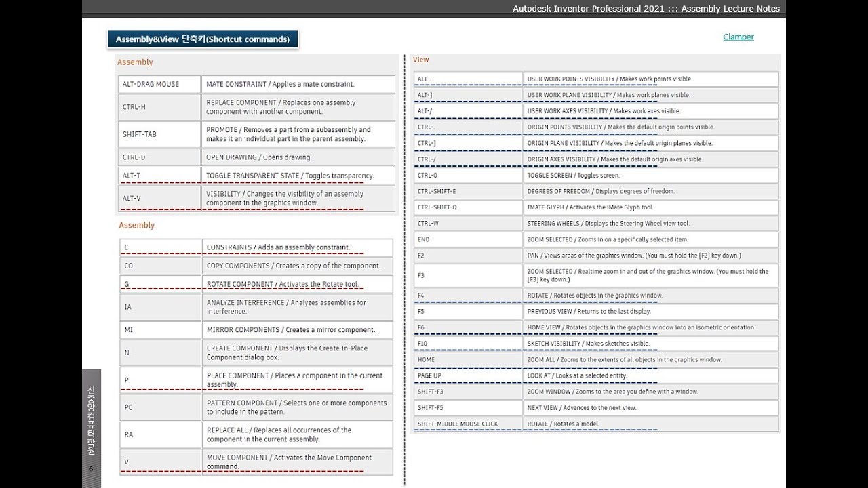Select the PAGE UP shortcut cell
Viewport: 868px width, 488px height.
469,375
